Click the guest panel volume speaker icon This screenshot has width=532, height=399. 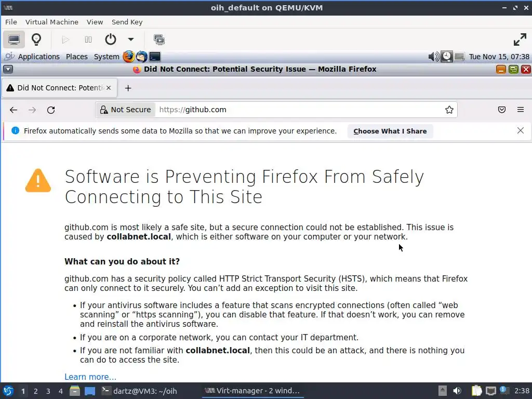coord(433,56)
